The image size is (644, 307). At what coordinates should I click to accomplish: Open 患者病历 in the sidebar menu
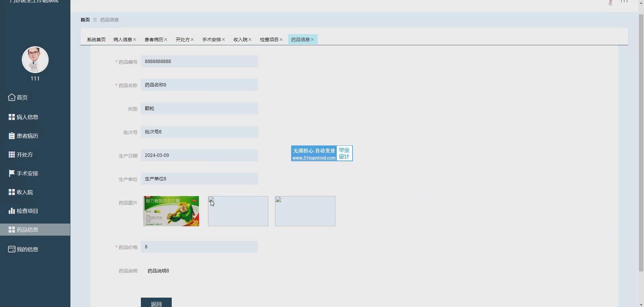35,136
